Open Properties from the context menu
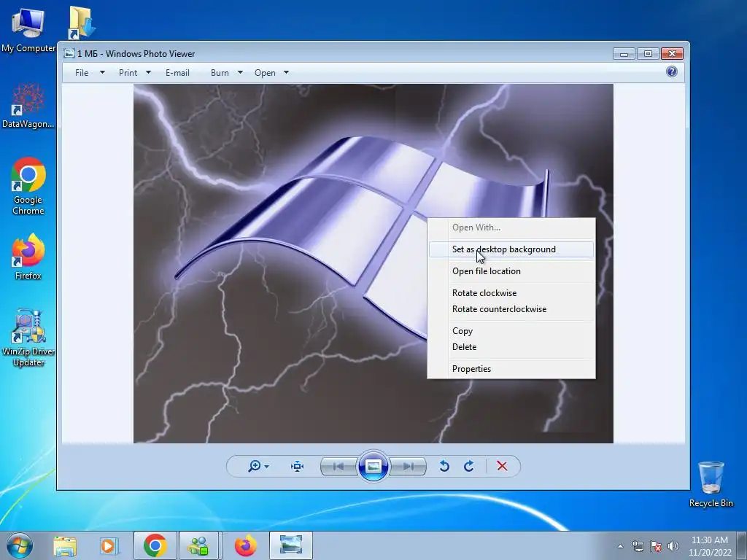 [511, 369]
